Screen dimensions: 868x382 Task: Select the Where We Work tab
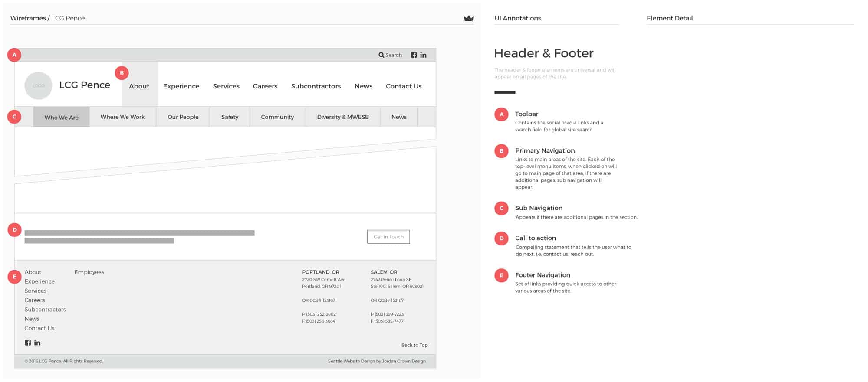pos(123,117)
